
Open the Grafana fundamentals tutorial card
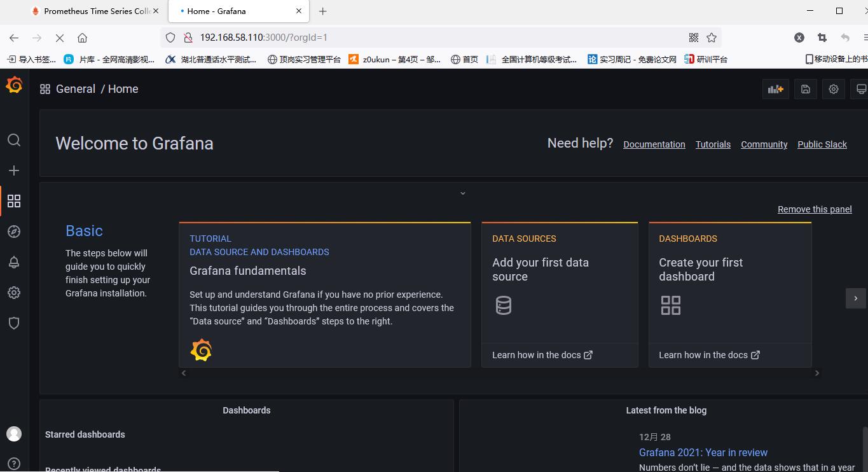325,295
